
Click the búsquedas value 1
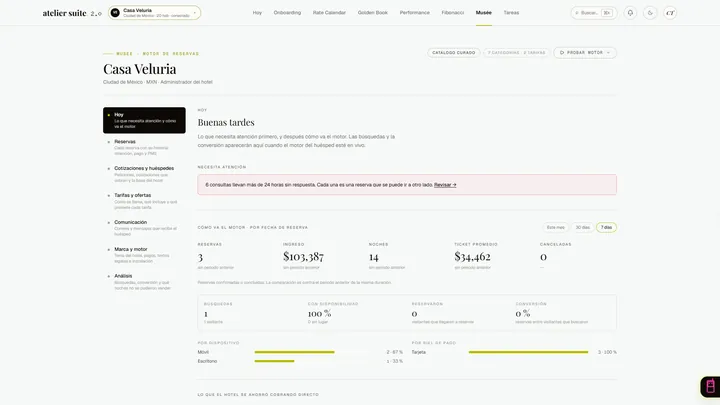click(x=206, y=314)
